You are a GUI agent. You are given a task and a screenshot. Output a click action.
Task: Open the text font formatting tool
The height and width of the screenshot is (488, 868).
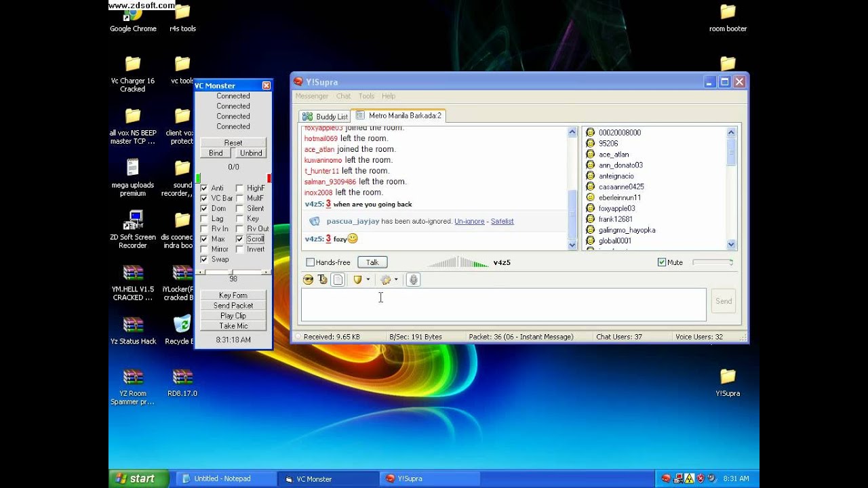click(x=323, y=279)
